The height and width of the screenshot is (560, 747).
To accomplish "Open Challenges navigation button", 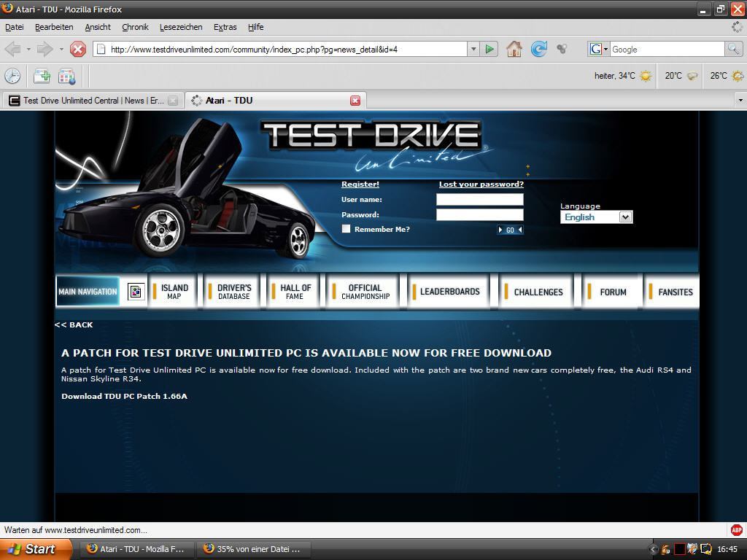I will 537,292.
